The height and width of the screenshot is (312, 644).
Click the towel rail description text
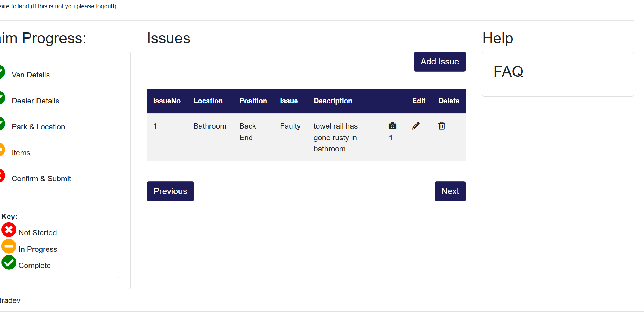(x=335, y=137)
